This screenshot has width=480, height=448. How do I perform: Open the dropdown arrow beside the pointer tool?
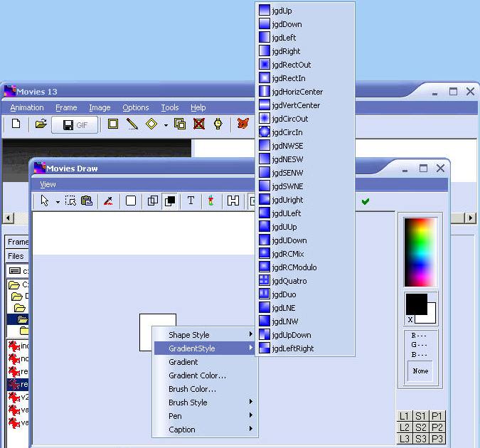tap(58, 202)
